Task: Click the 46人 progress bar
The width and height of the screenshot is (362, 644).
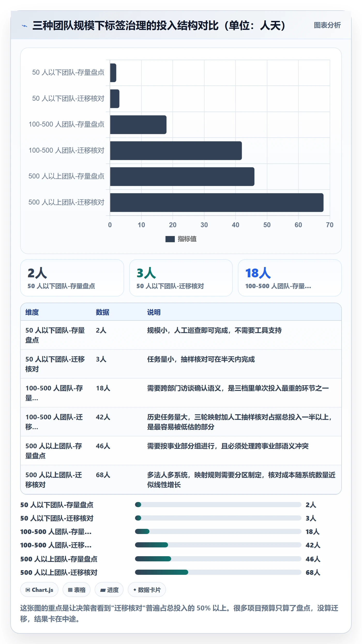Action: click(218, 559)
